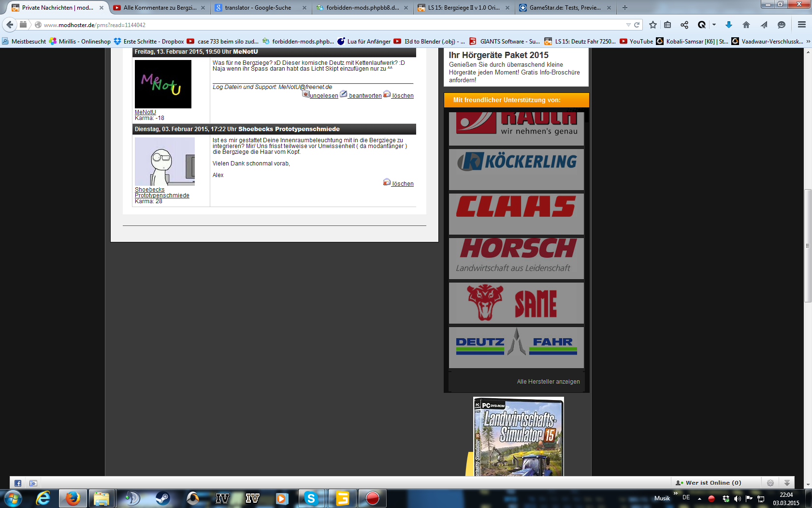Open the URL bar history dropdown

628,25
